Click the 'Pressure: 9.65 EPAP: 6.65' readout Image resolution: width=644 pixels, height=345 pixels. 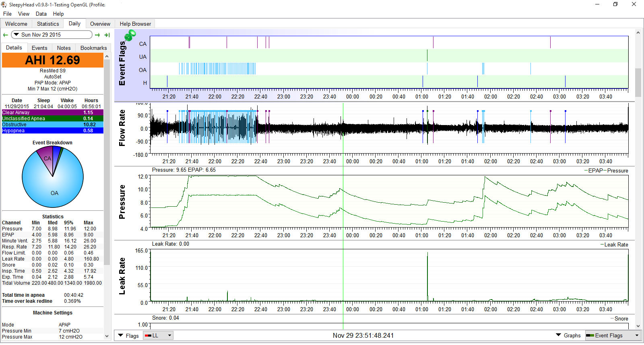[184, 170]
